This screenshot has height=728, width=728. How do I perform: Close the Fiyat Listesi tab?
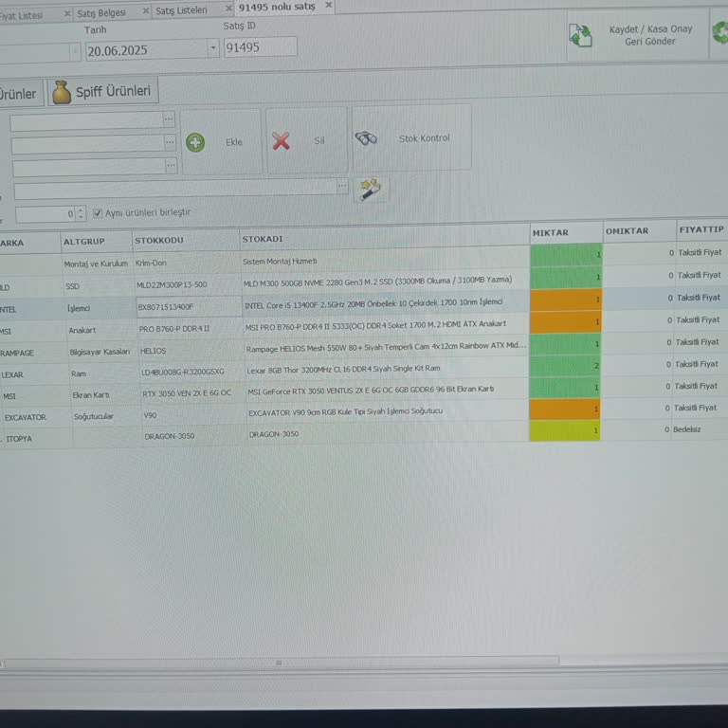(67, 13)
